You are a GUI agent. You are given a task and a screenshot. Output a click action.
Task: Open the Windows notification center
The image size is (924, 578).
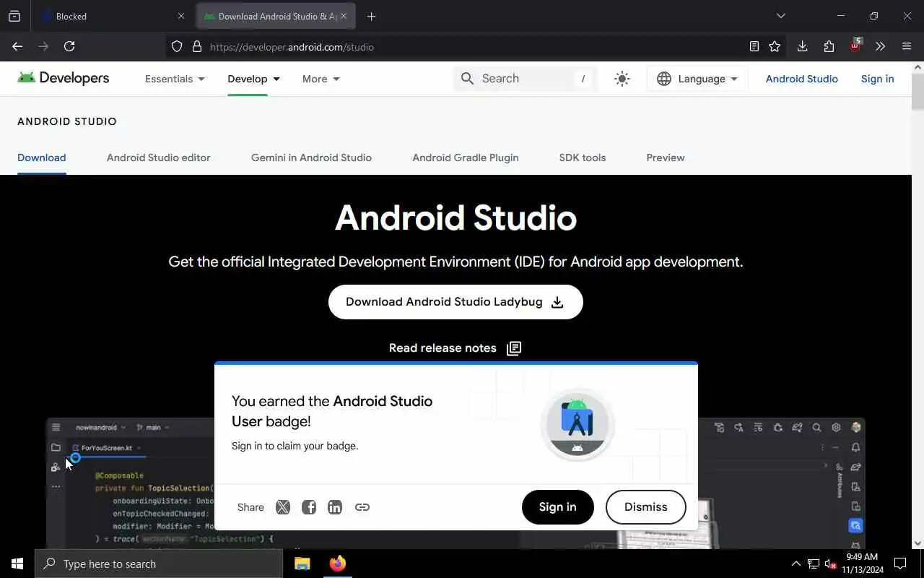click(x=900, y=564)
